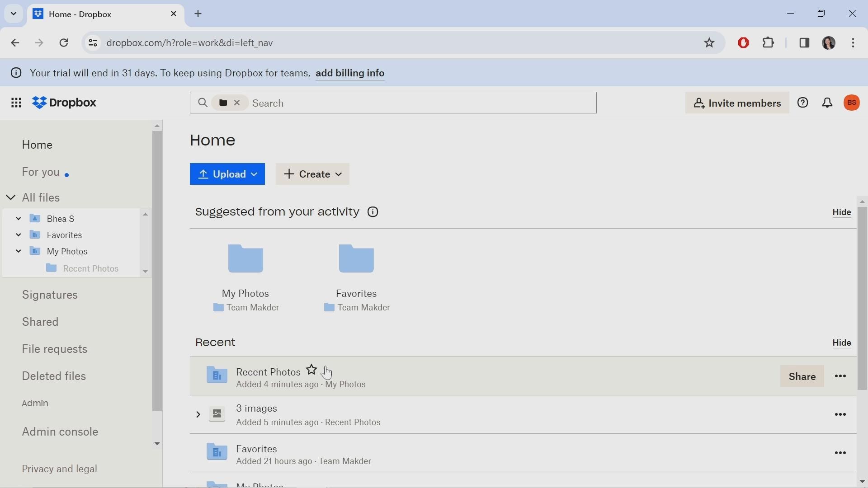Remove the folder filter from search
Viewport: 868px width, 488px height.
[x=237, y=103]
